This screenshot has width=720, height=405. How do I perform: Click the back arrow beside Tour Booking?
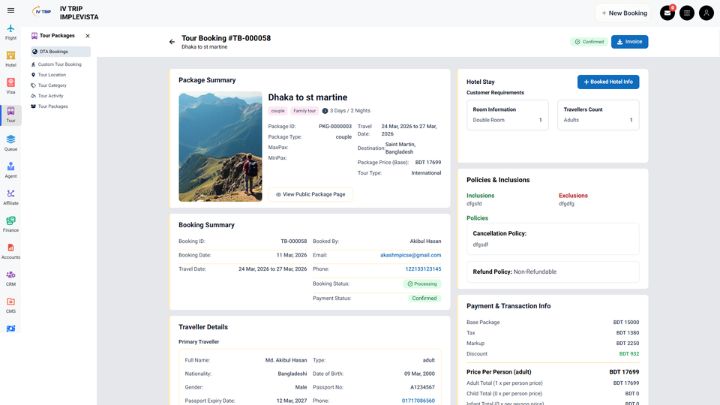(x=172, y=42)
